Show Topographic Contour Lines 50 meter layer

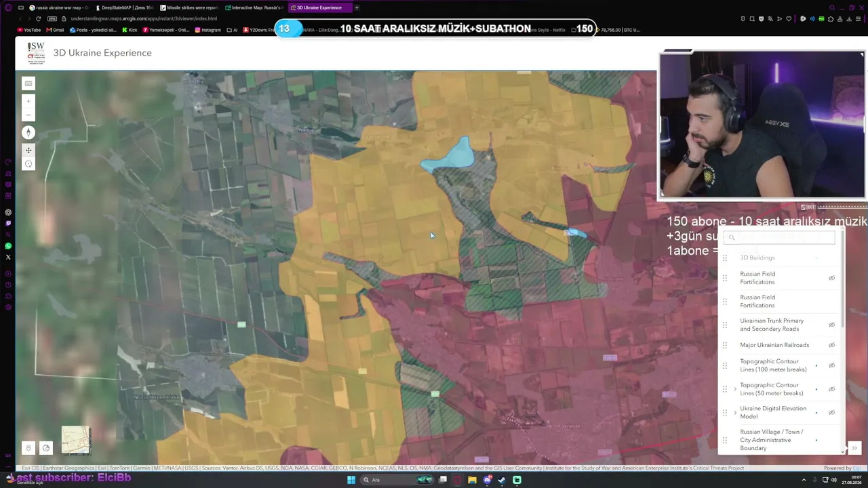point(831,389)
